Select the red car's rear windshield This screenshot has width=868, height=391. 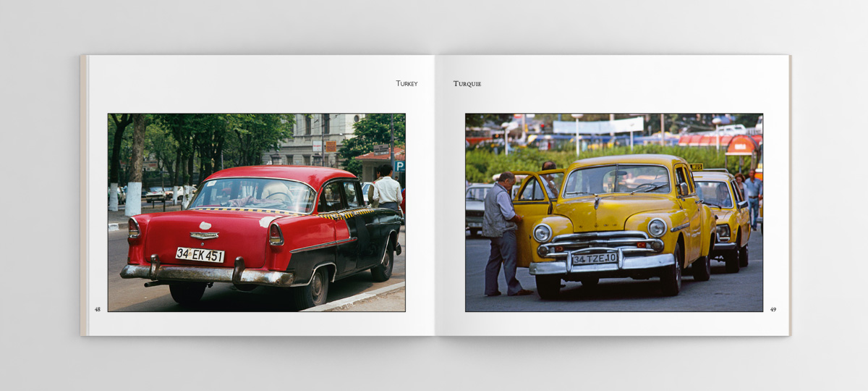pyautogui.click(x=250, y=195)
